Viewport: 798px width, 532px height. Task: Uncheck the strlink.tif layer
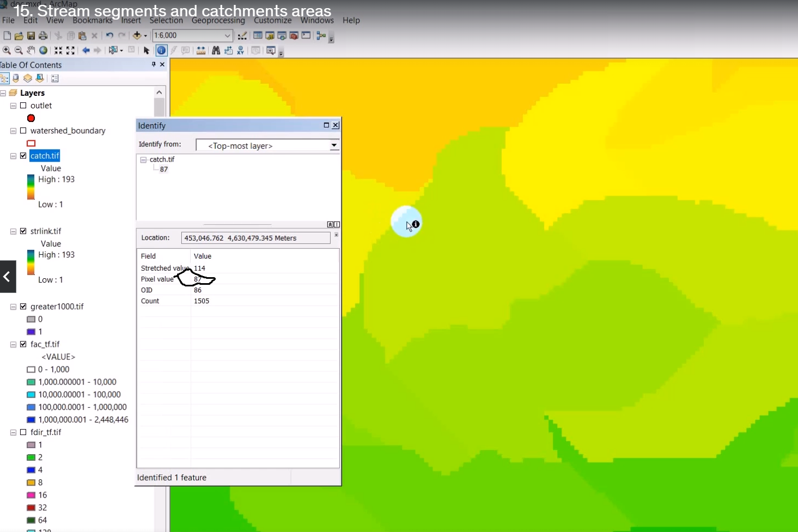click(23, 231)
